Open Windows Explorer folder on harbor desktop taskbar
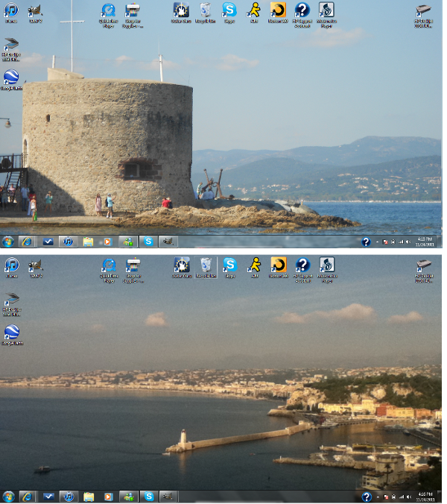The width and height of the screenshot is (447, 504). point(89,497)
